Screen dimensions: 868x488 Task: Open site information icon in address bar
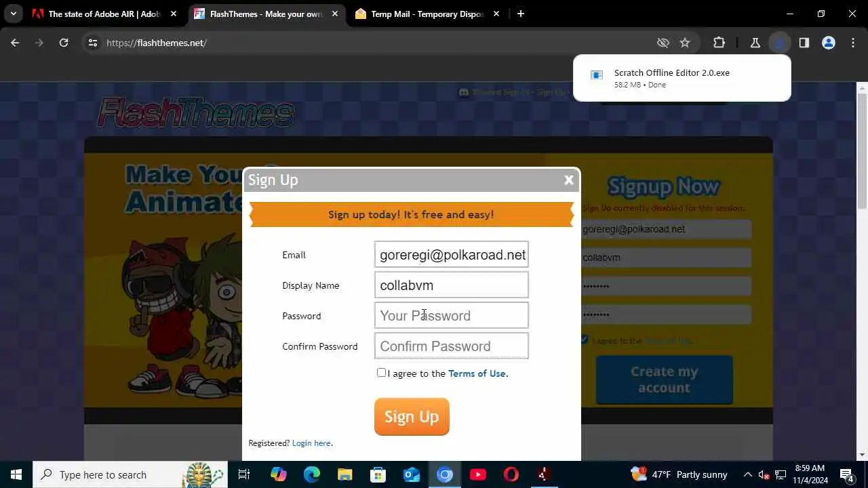pyautogui.click(x=93, y=43)
